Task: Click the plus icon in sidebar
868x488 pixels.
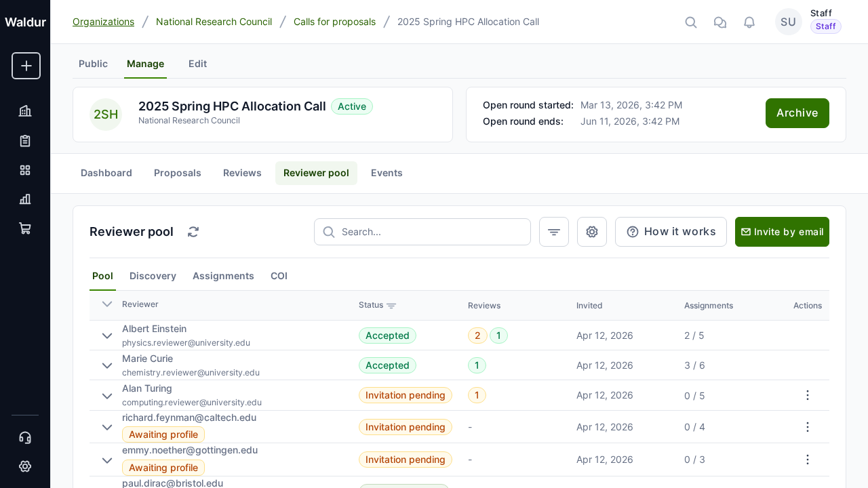Action: click(x=26, y=66)
